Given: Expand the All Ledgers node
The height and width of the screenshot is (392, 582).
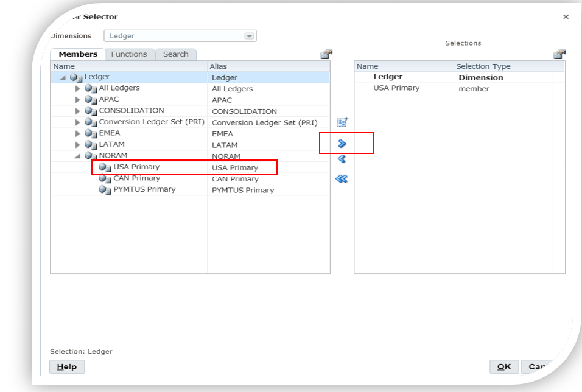Looking at the screenshot, I should [78, 89].
